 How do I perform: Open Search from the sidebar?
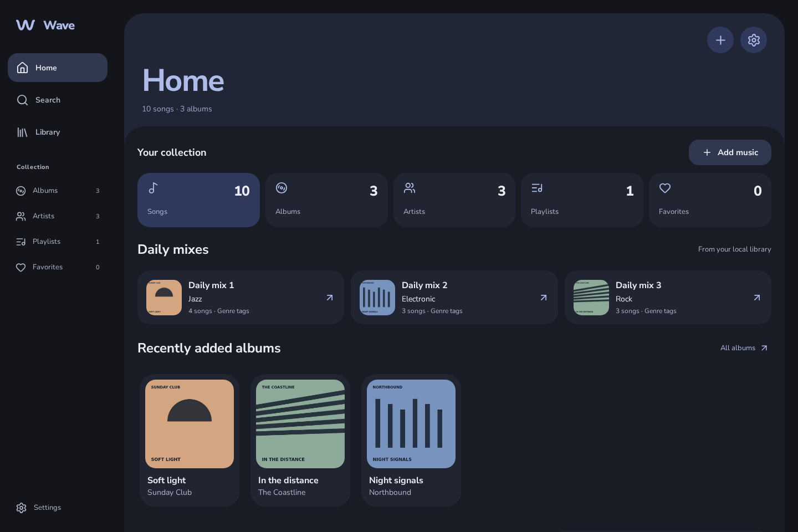tap(58, 100)
